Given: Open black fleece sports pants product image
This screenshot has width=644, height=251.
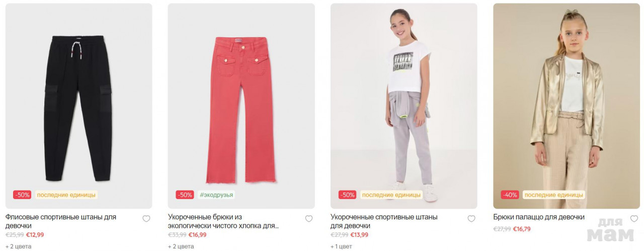Looking at the screenshot, I should tap(78, 106).
